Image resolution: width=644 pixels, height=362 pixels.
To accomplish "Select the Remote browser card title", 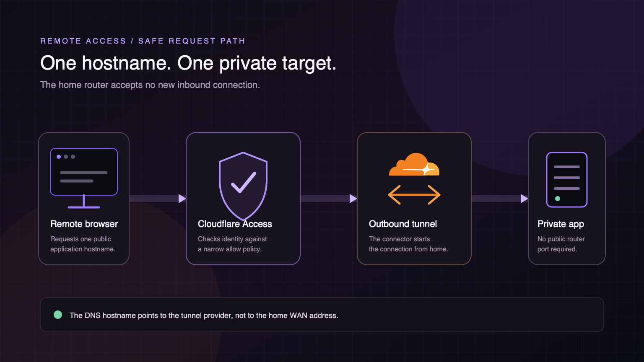I will point(84,224).
